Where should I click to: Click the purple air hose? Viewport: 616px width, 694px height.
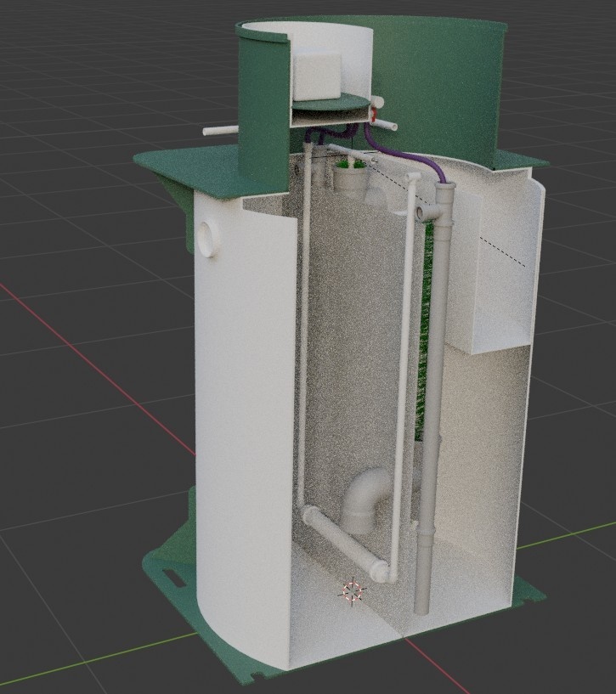[403, 155]
